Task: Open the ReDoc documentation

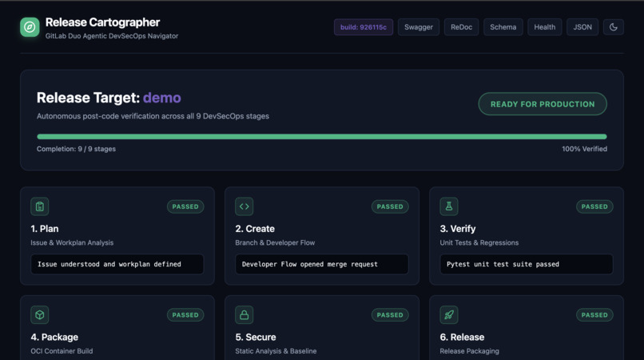Action: (x=461, y=27)
